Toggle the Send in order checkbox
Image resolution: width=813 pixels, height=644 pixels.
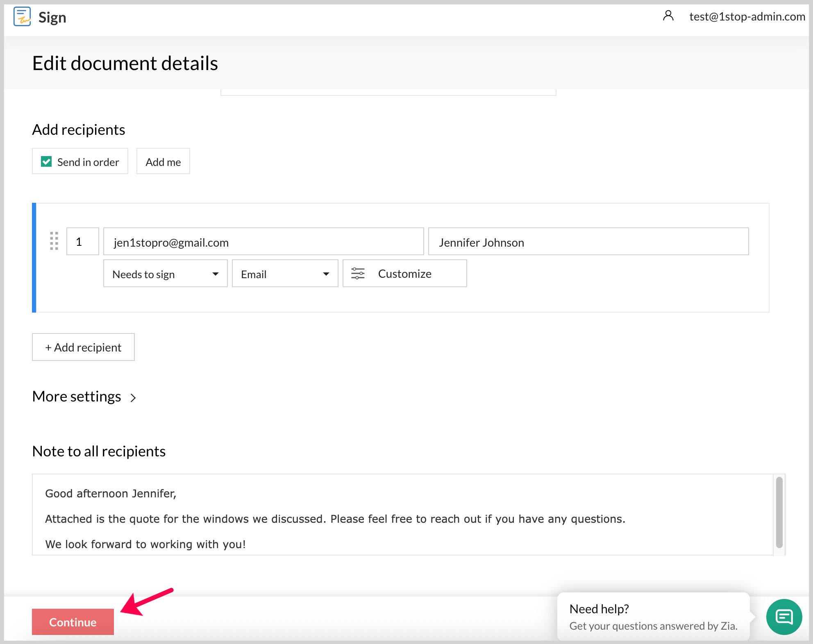tap(47, 162)
